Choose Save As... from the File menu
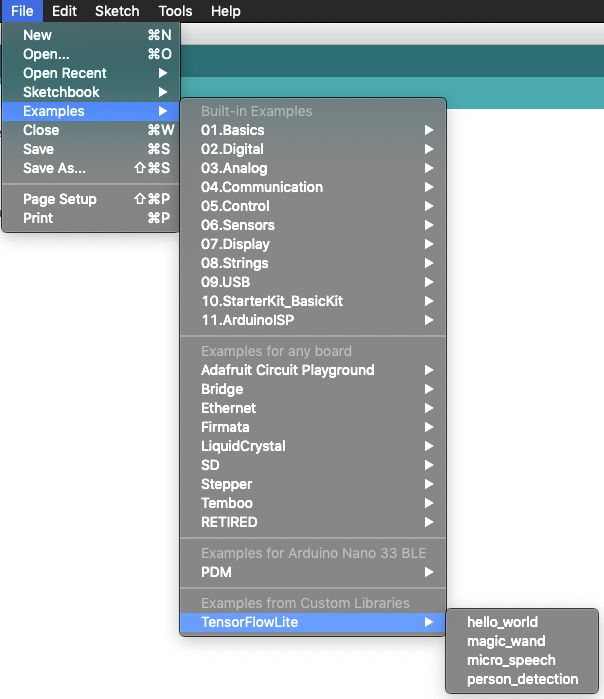This screenshot has height=699, width=604. pyautogui.click(x=90, y=168)
